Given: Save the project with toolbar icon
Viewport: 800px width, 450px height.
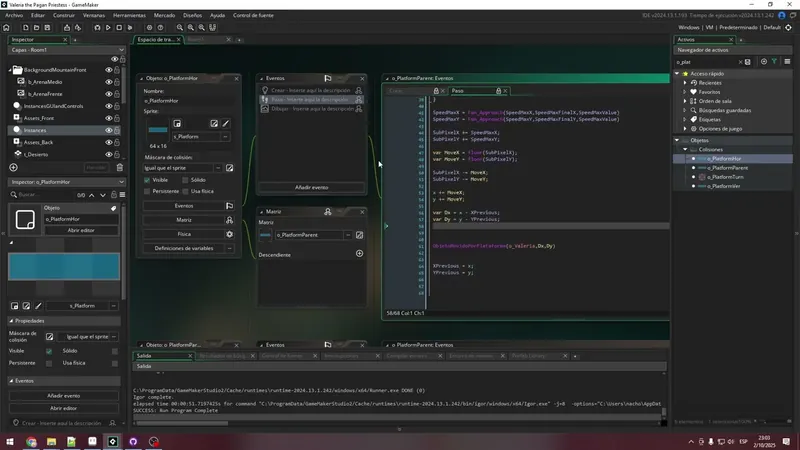Looking at the screenshot, I should 47,28.
